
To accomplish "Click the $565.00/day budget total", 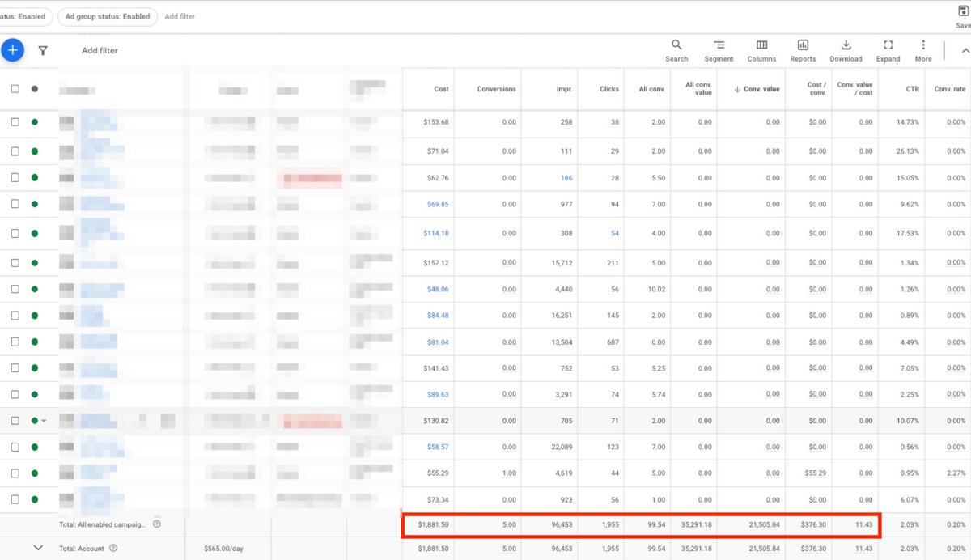I will click(x=223, y=548).
